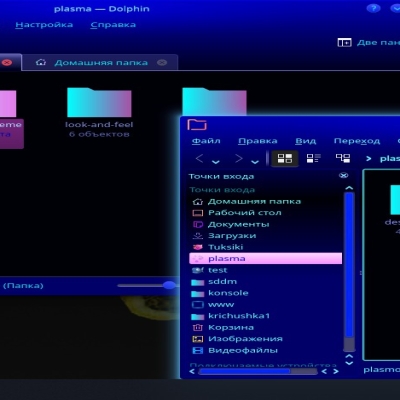
Task: Switch to the Домашняя папка tab
Action: pyautogui.click(x=101, y=63)
